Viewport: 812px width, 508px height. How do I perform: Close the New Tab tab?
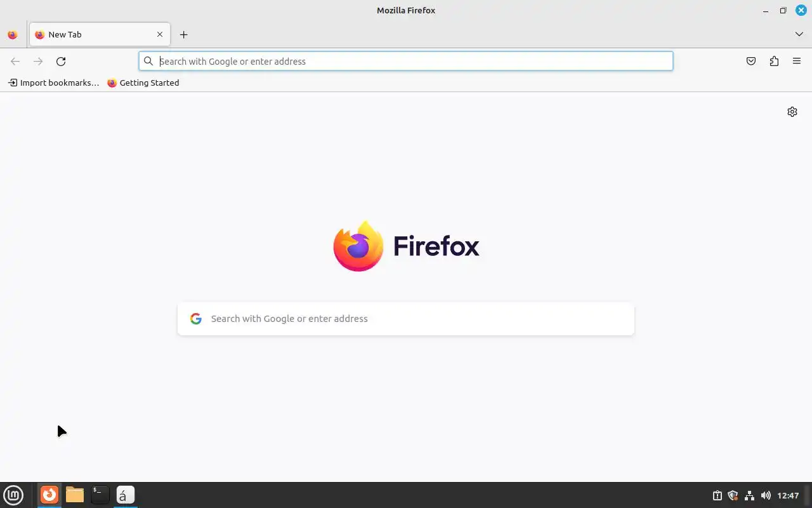pos(160,35)
